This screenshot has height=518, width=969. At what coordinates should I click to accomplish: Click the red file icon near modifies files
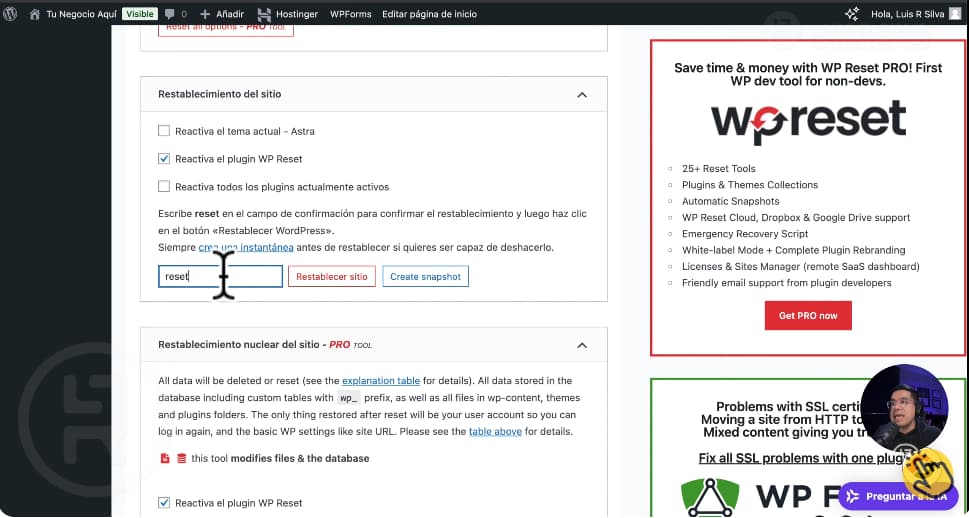click(x=165, y=458)
